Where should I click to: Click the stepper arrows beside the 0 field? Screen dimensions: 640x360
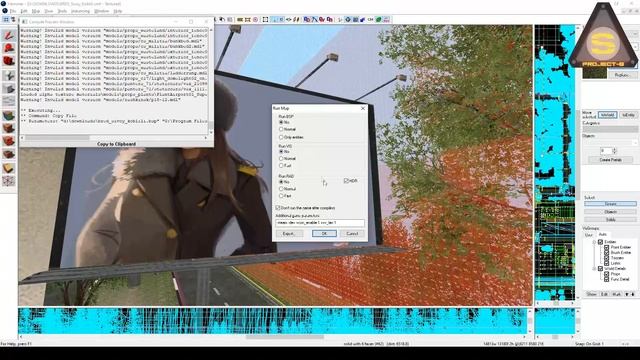pyautogui.click(x=614, y=151)
